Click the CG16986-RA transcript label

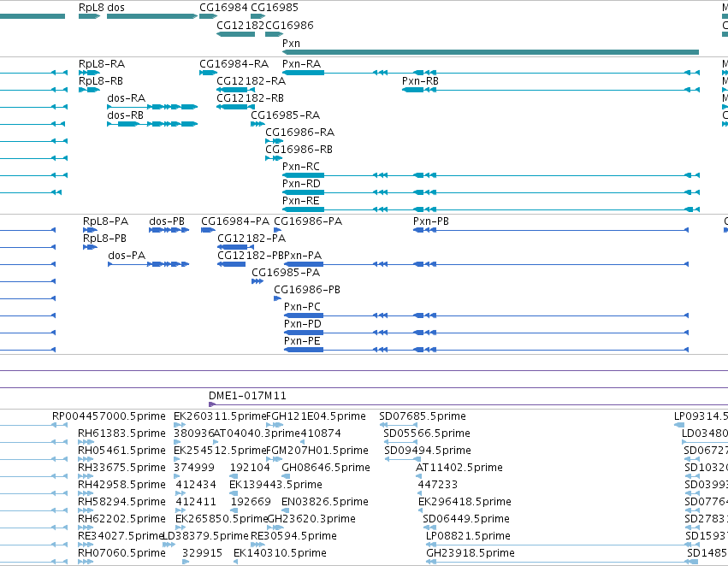click(300, 133)
